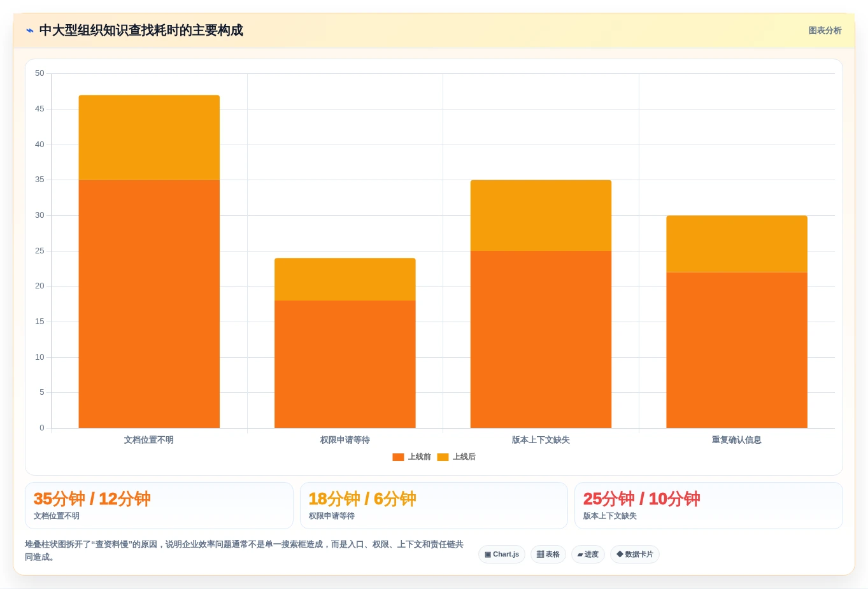Image resolution: width=868 pixels, height=589 pixels.
Task: Select the 上线前 bar segment for 权限申请等待
Action: pos(345,364)
